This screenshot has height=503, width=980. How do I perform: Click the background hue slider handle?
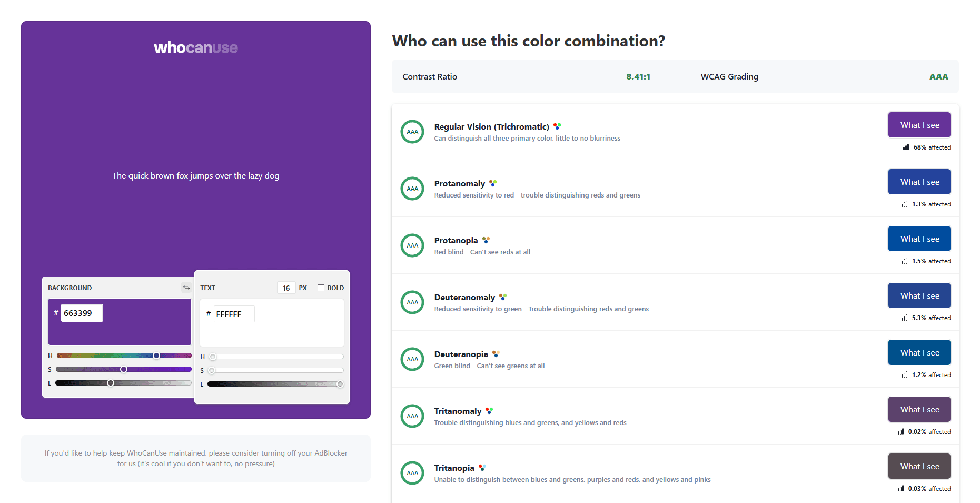(x=156, y=356)
